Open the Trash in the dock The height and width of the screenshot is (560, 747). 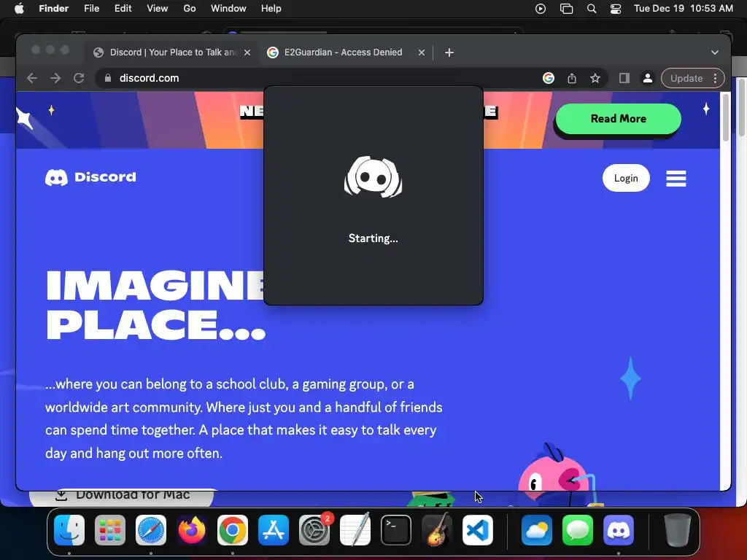click(678, 530)
